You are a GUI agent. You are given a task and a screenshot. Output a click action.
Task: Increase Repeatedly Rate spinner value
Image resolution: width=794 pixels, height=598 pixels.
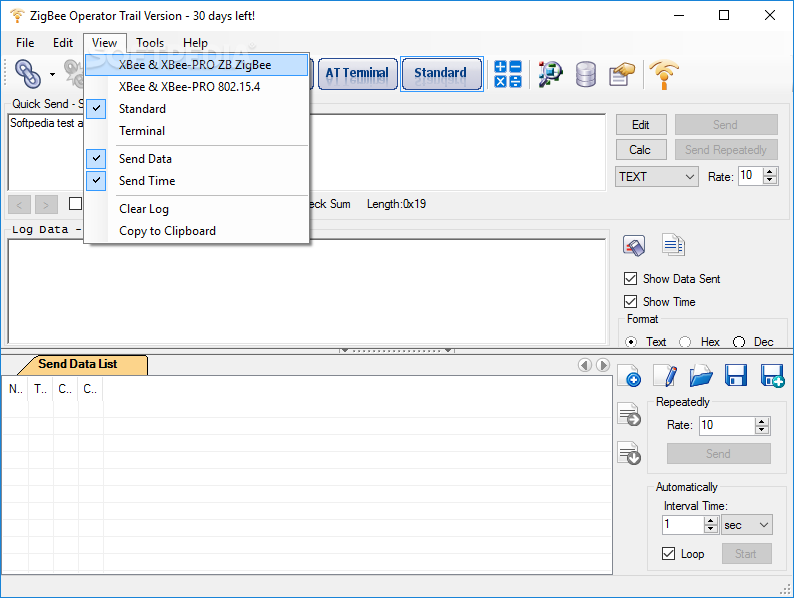pos(762,421)
